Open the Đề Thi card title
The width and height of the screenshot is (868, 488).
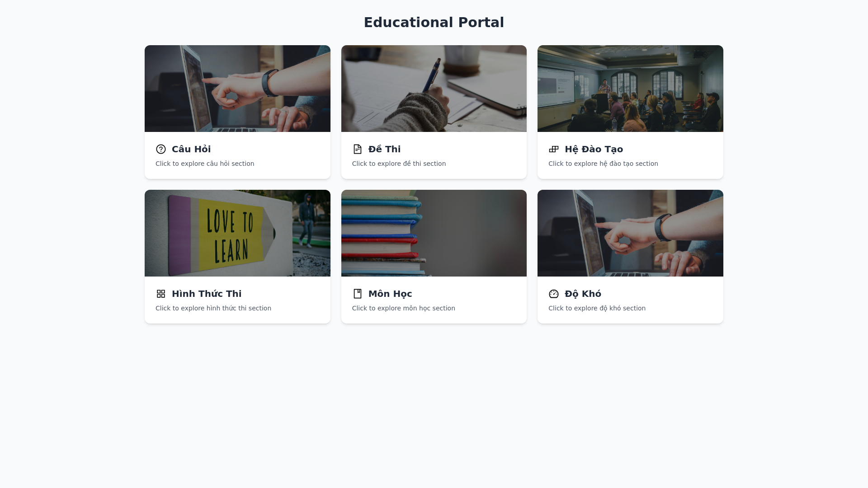[384, 149]
